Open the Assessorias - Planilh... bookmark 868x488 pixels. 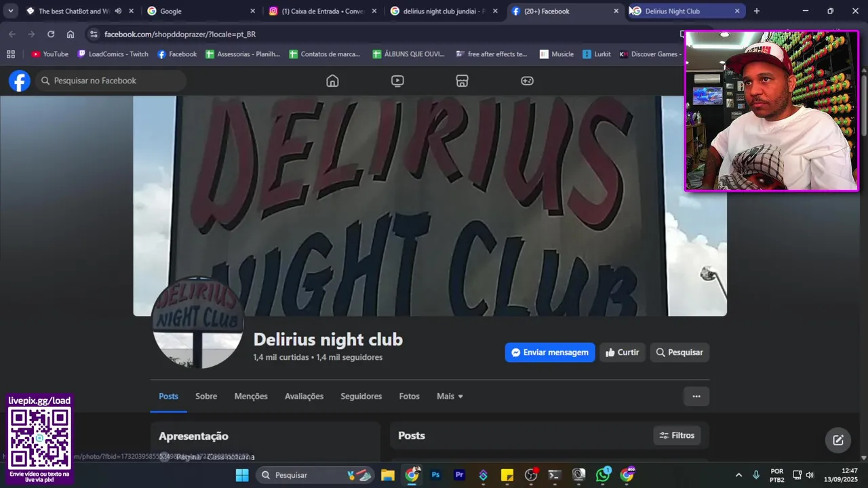243,54
